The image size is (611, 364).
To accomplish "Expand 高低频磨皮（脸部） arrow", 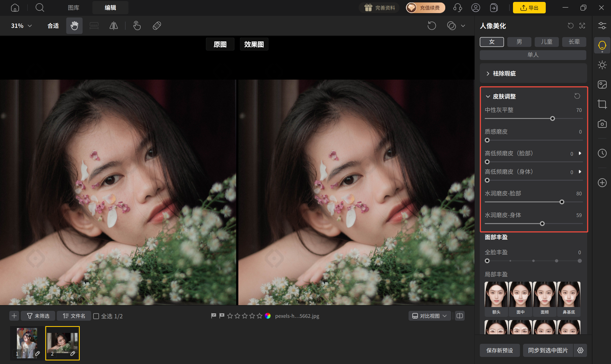I will [580, 153].
